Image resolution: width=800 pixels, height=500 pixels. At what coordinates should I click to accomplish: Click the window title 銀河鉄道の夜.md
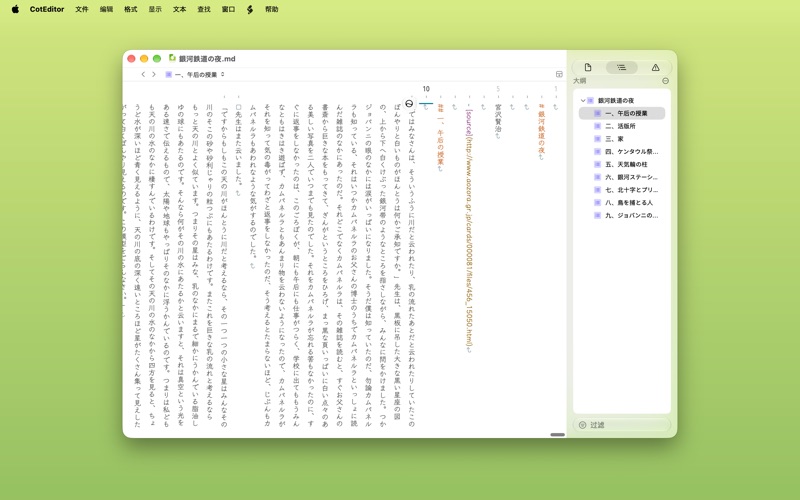(x=207, y=59)
